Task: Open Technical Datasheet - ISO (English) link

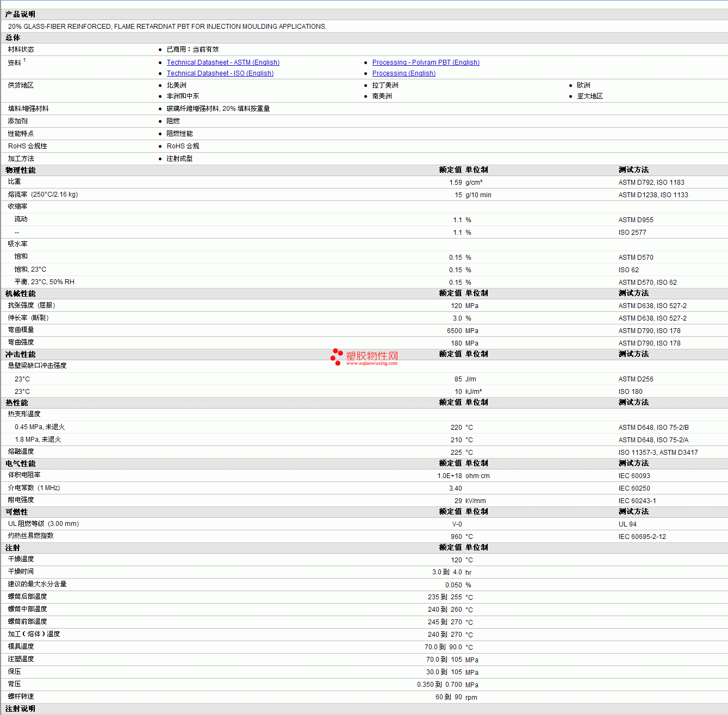Action: (220, 73)
